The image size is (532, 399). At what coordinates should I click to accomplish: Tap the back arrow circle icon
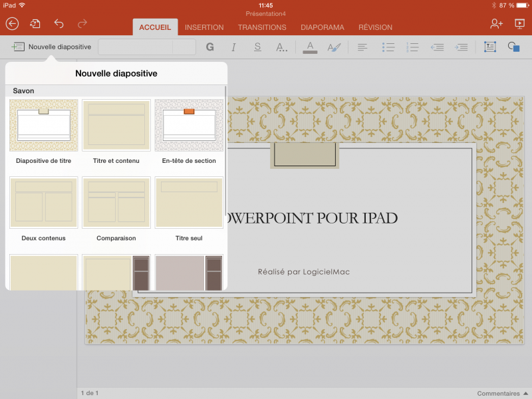pyautogui.click(x=12, y=24)
